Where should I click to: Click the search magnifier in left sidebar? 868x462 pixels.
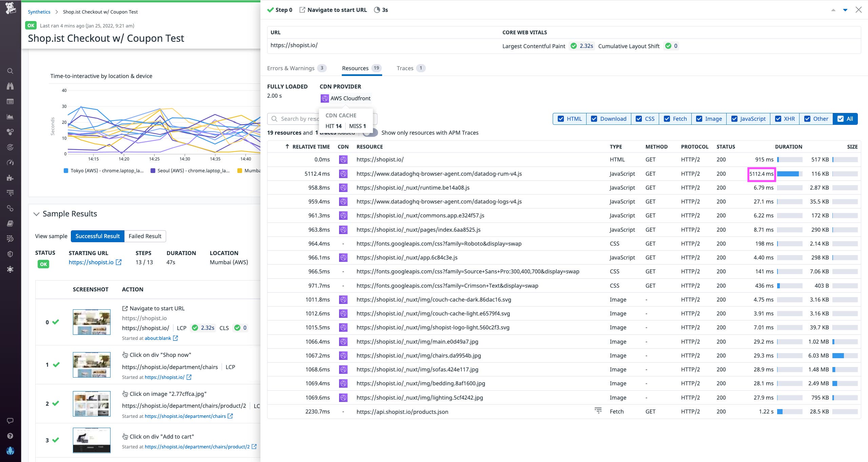click(x=10, y=71)
